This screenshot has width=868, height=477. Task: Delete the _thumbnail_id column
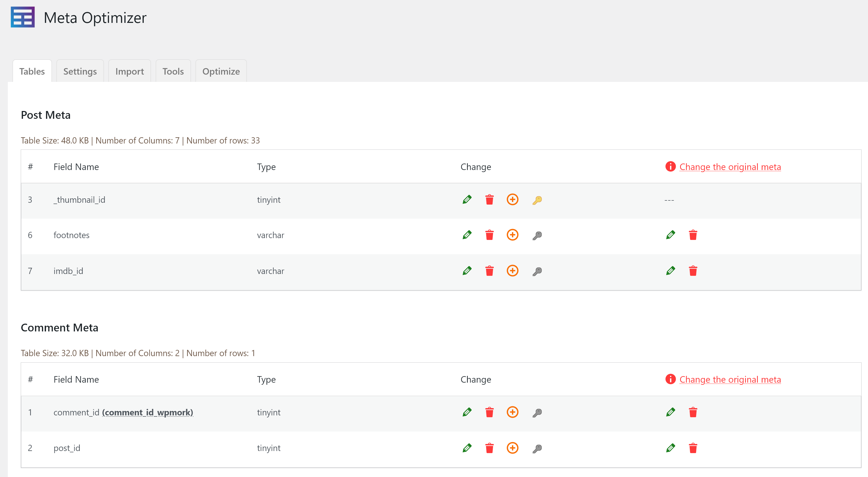coord(489,200)
